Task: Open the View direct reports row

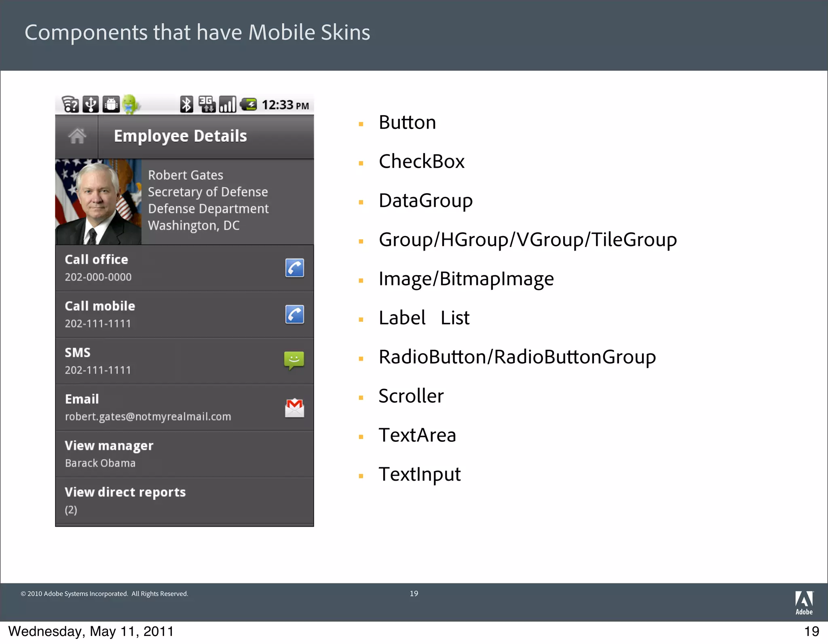Action: 185,500
